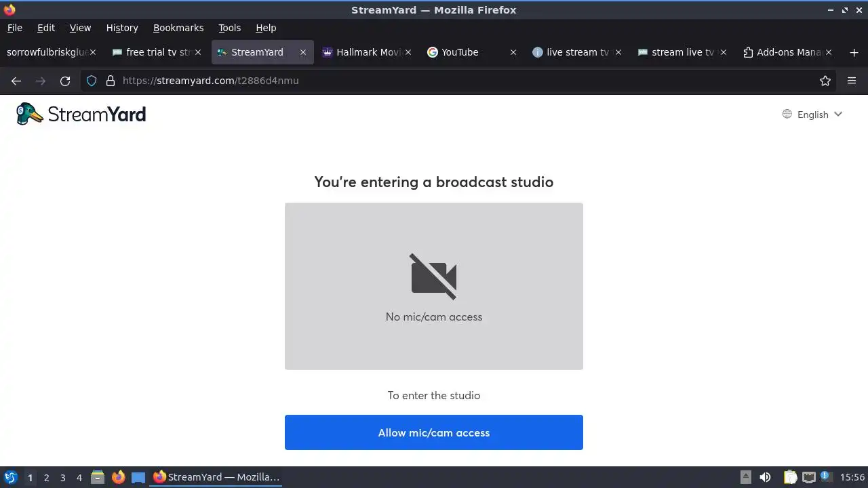Open the Bookmarks menu
The image size is (868, 488).
tap(178, 28)
